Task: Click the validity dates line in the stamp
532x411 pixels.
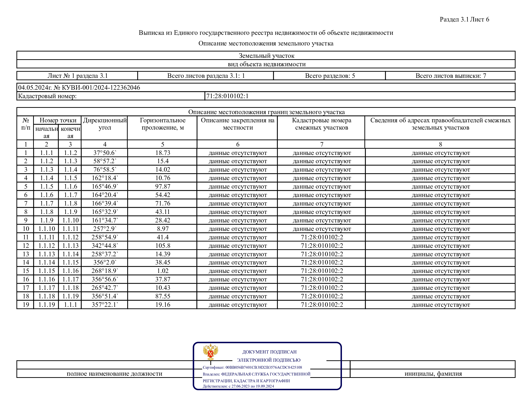Action: point(238,386)
